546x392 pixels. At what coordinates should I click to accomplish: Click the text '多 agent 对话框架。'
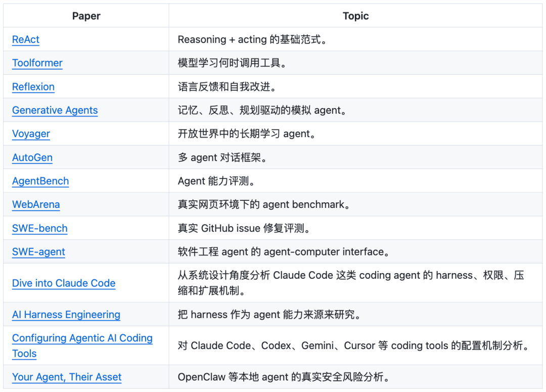pos(222,157)
